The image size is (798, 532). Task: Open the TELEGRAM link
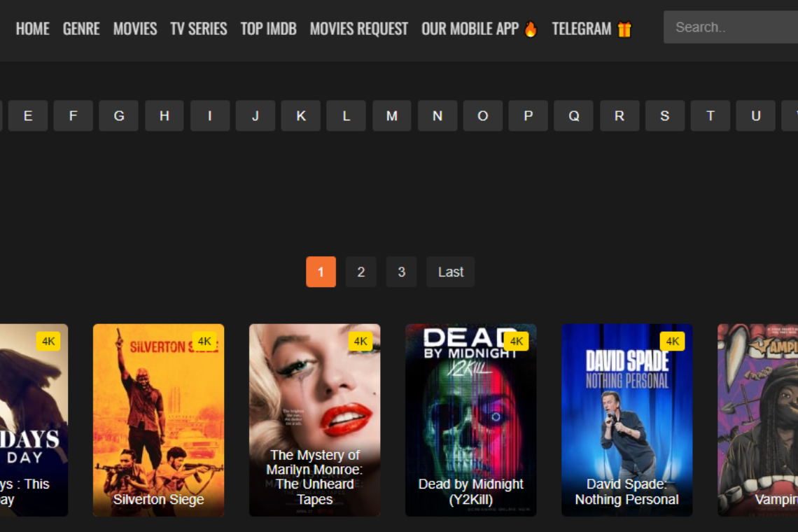[582, 29]
